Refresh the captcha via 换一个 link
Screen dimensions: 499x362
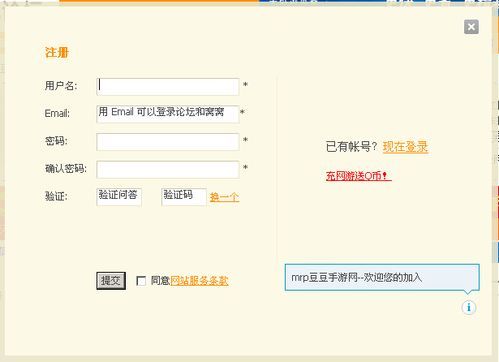[x=224, y=197]
